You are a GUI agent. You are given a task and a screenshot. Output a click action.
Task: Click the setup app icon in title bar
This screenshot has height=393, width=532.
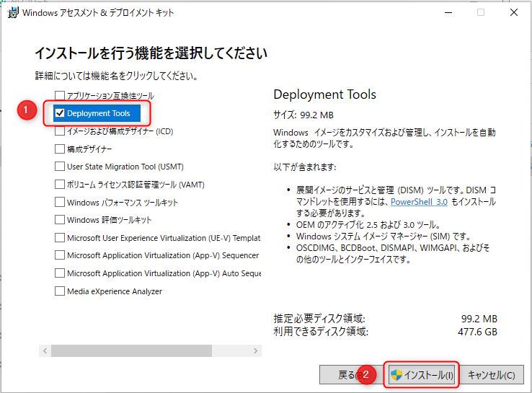pos(13,12)
